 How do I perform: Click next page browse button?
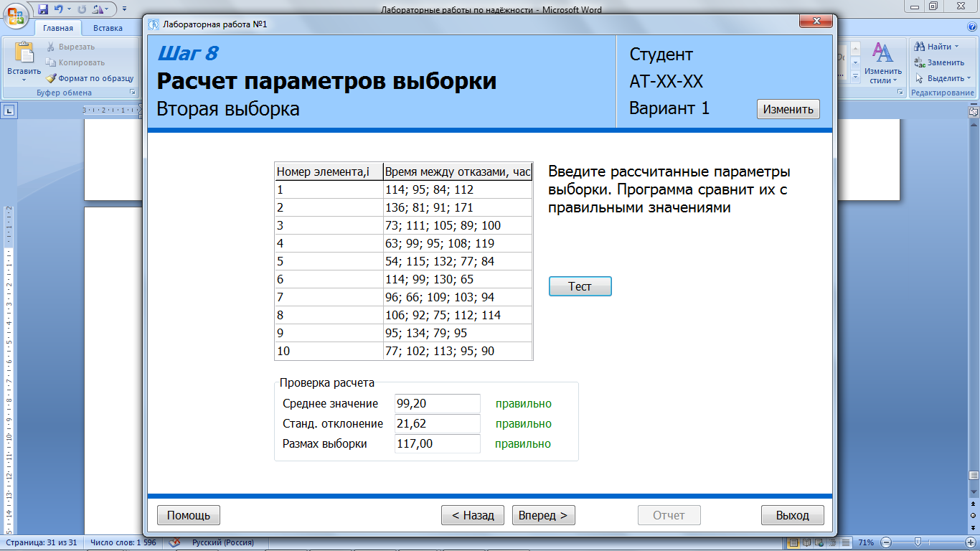973,528
